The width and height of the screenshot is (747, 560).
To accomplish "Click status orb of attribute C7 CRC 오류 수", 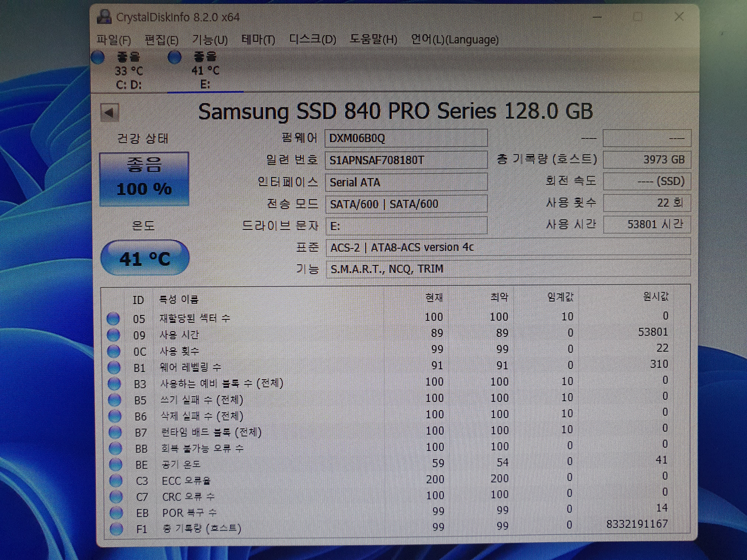I will pyautogui.click(x=116, y=496).
